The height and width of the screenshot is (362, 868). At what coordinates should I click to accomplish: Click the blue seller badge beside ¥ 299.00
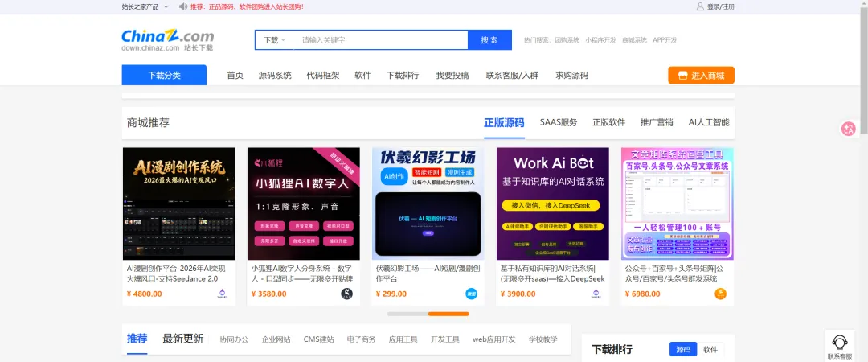pos(471,294)
